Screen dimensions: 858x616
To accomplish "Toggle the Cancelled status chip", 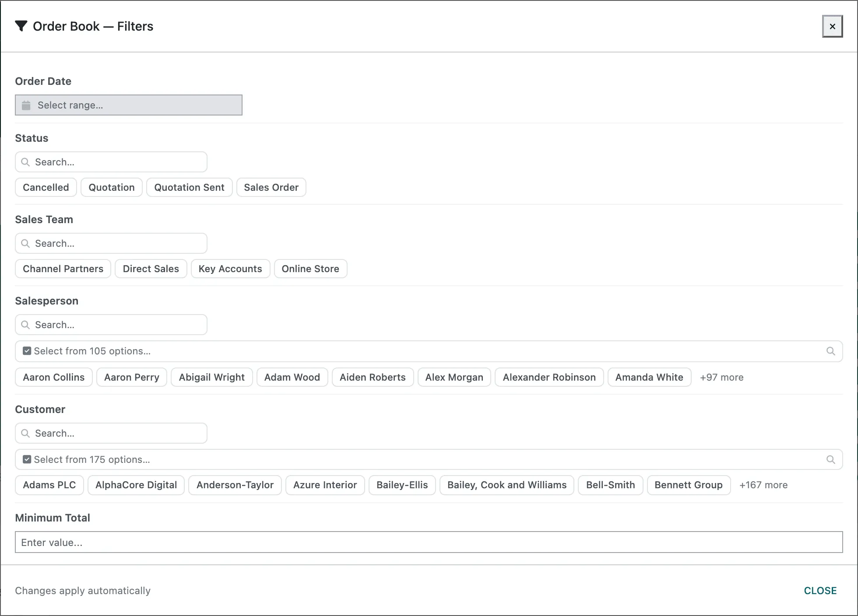I will pos(46,187).
